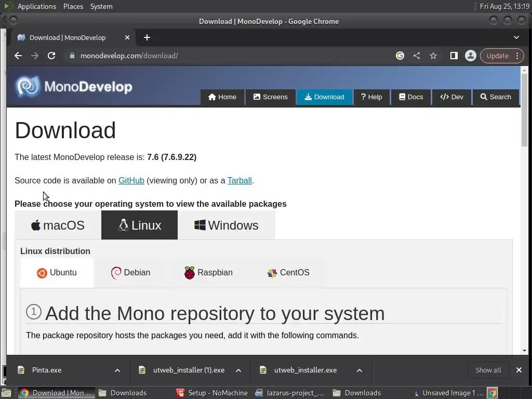Open the Chrome three-dot menu
This screenshot has height=399, width=532.
pos(517,56)
